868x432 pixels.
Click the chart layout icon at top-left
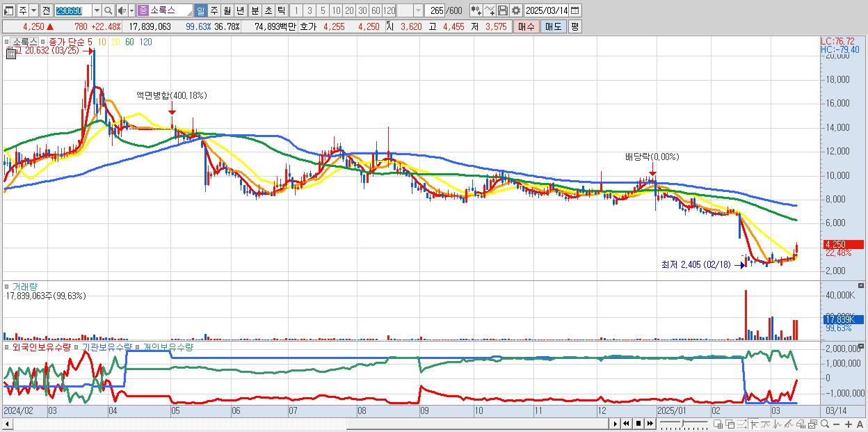[x=8, y=10]
